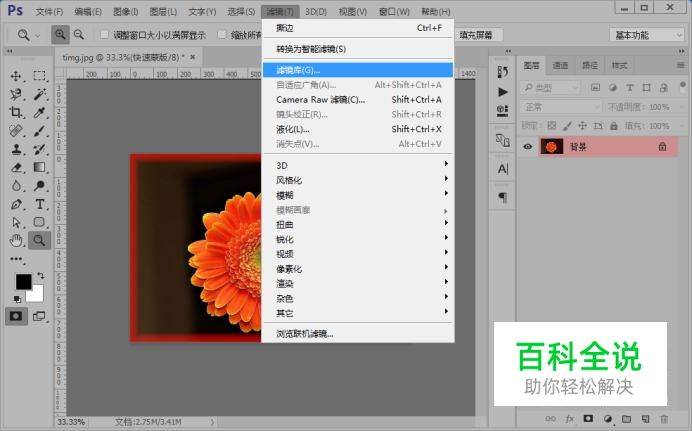Screen dimensions: 692x431
Task: Open the Character panel icon
Action: [x=503, y=169]
